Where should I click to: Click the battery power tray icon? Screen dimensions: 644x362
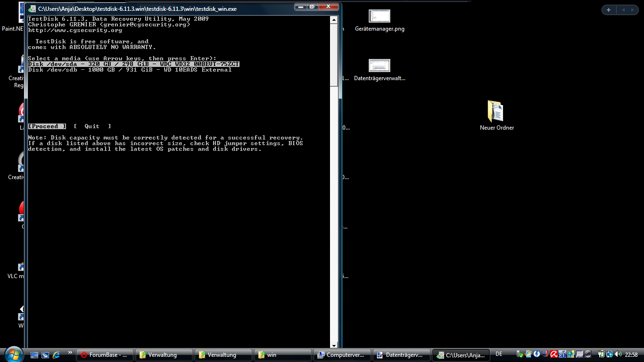(x=601, y=354)
